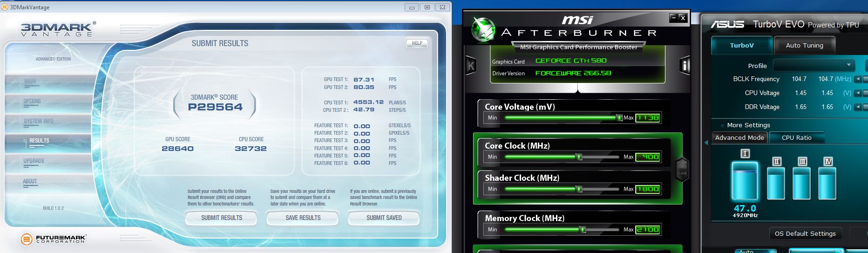Image resolution: width=868 pixels, height=253 pixels.
Task: Select core II ratio button in TurboV
Action: pyautogui.click(x=776, y=161)
